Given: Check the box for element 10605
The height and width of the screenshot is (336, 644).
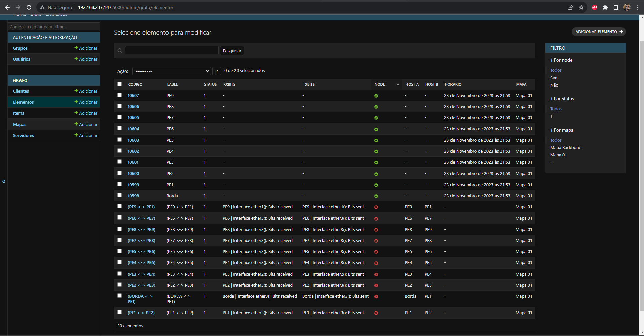Looking at the screenshot, I should 119,117.
